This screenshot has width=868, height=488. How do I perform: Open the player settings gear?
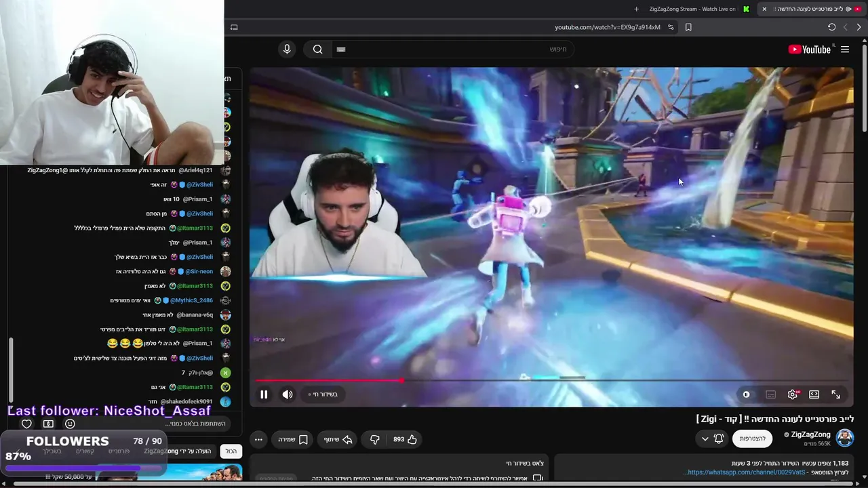coord(793,394)
